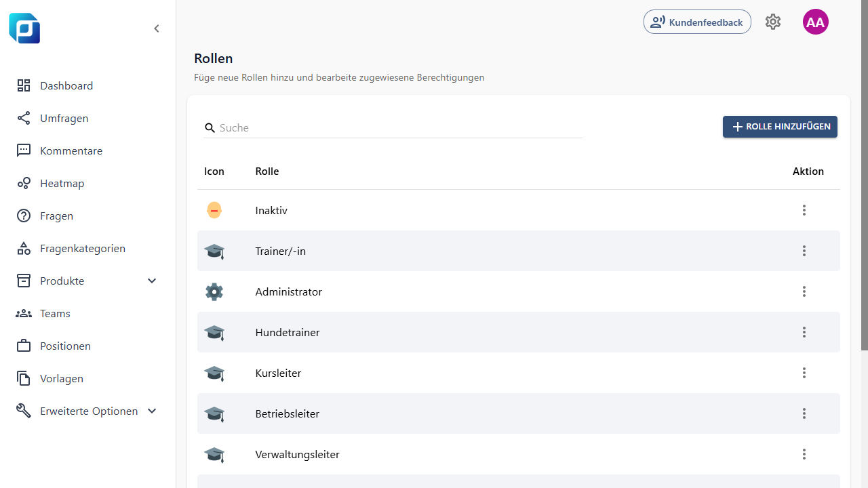Expand the Produkte submenu chevron
The width and height of the screenshot is (868, 488).
pos(152,281)
